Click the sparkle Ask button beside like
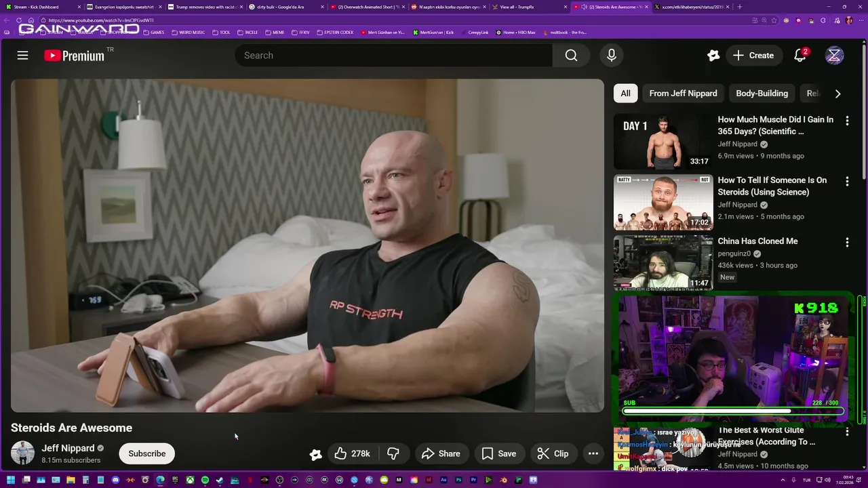The height and width of the screenshot is (488, 868). [x=315, y=454]
